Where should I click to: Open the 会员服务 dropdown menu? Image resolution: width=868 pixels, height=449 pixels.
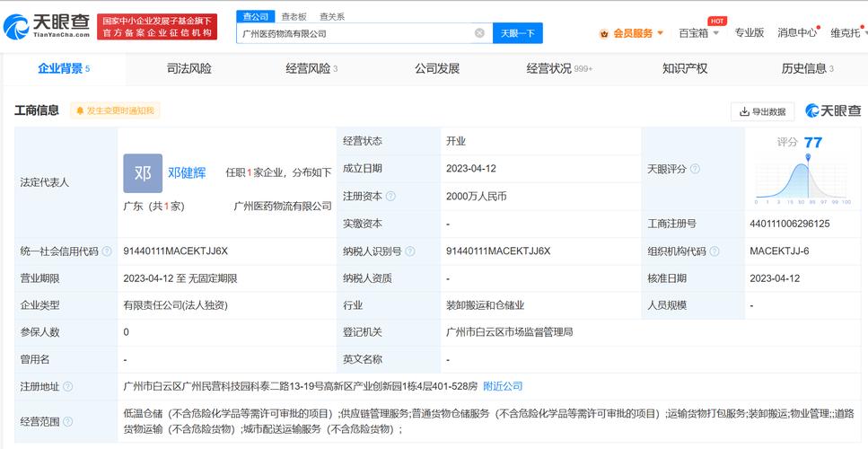tap(637, 33)
